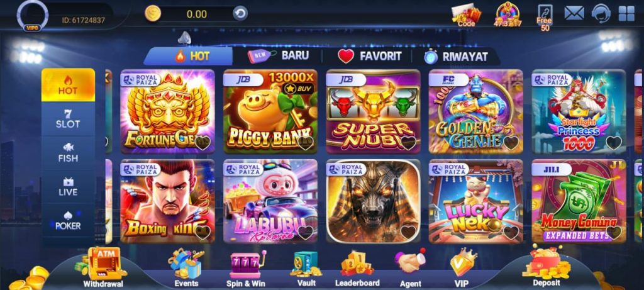Screen dimensions: 644x290
Task: Open the mail envelope icon
Action: tap(574, 13)
